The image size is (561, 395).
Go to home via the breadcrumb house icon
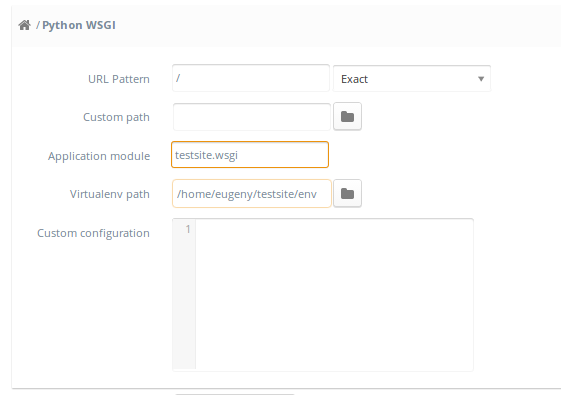pos(24,25)
